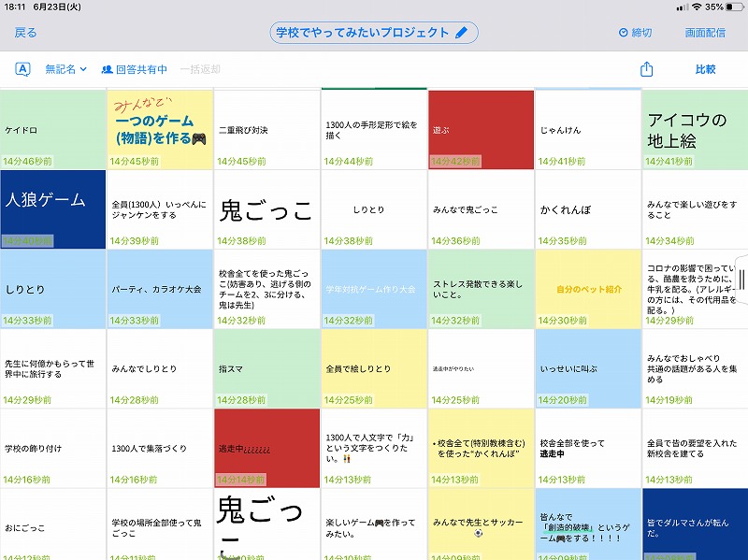Select the red 遊ぶ card
The height and width of the screenshot is (560, 748).
[x=481, y=129]
